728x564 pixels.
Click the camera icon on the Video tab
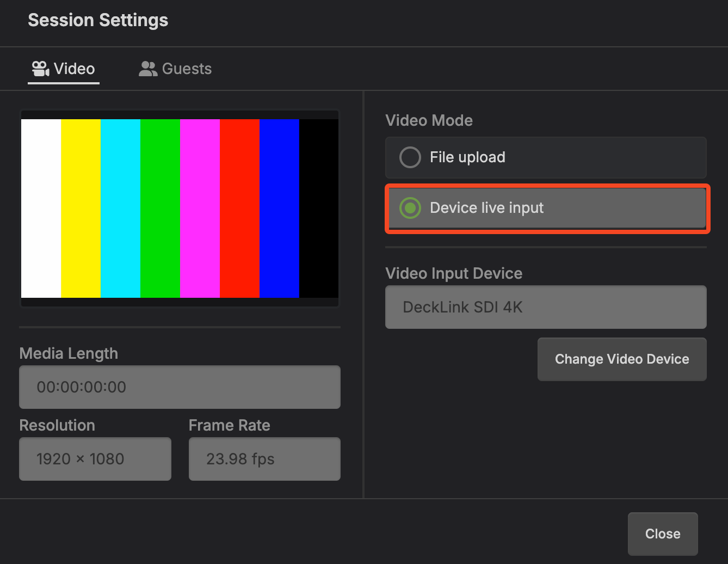point(40,69)
